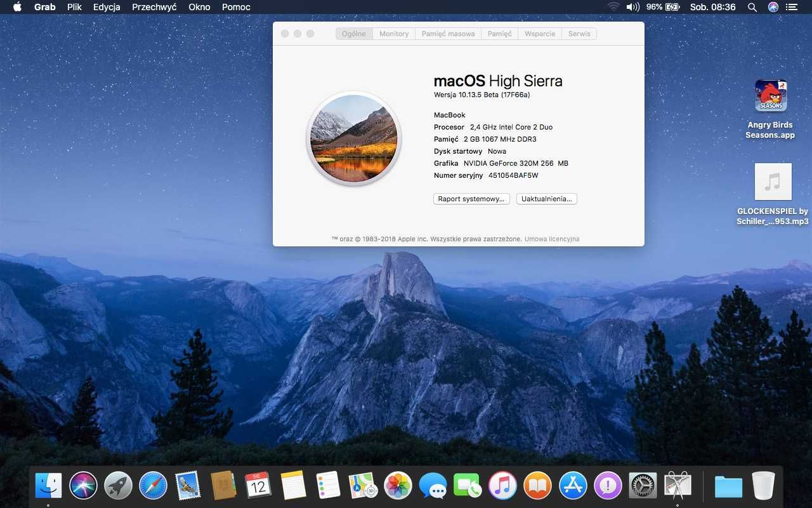Click serial number 451054BAF5W
Viewport: 812px width, 508px height.
pyautogui.click(x=513, y=175)
